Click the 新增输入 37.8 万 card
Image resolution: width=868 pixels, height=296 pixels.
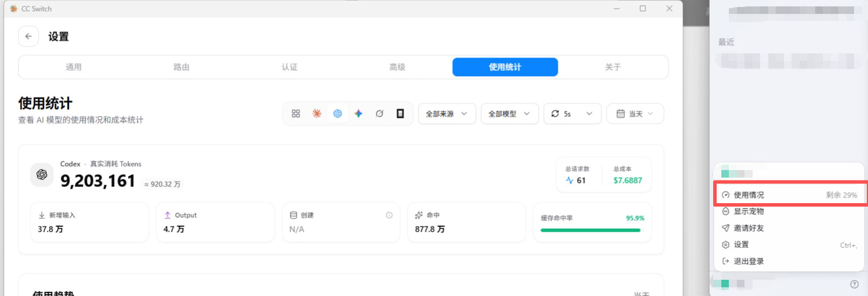(x=89, y=222)
